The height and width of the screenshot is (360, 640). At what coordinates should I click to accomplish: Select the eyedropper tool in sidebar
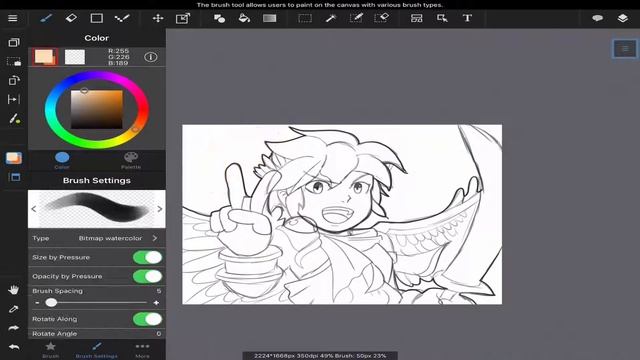[13, 309]
